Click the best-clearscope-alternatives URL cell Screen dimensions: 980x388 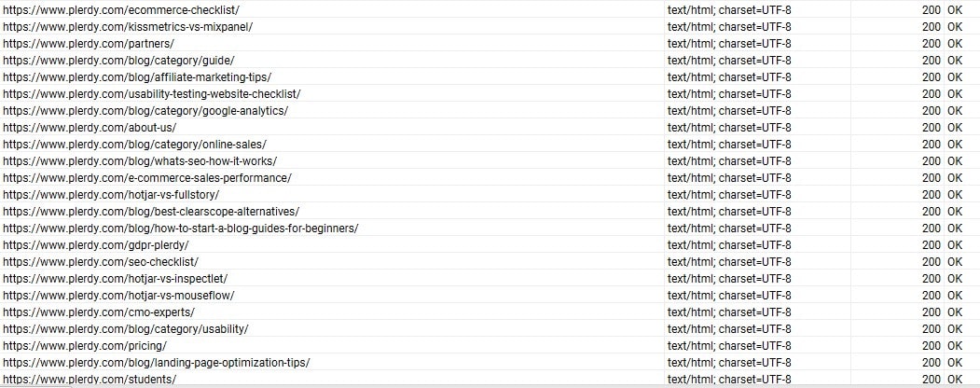click(x=332, y=211)
